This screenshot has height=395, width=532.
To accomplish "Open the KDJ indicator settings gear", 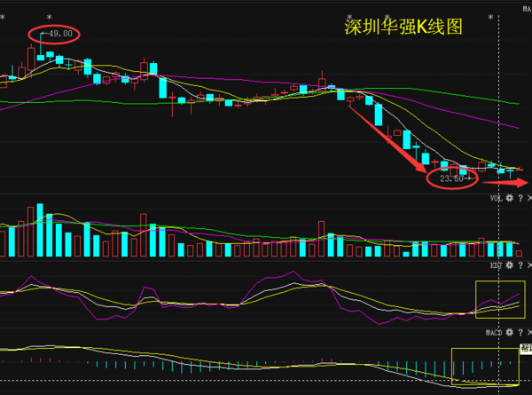I will [509, 265].
